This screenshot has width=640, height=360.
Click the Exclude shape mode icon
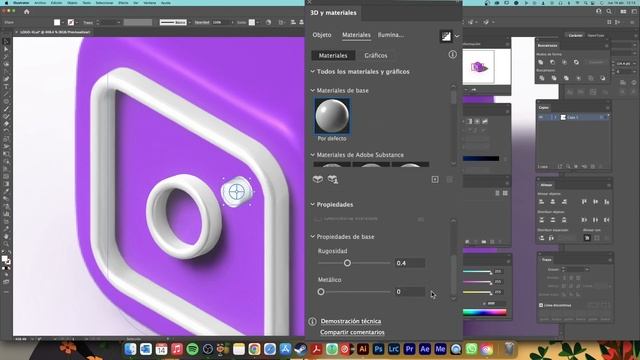[576, 62]
